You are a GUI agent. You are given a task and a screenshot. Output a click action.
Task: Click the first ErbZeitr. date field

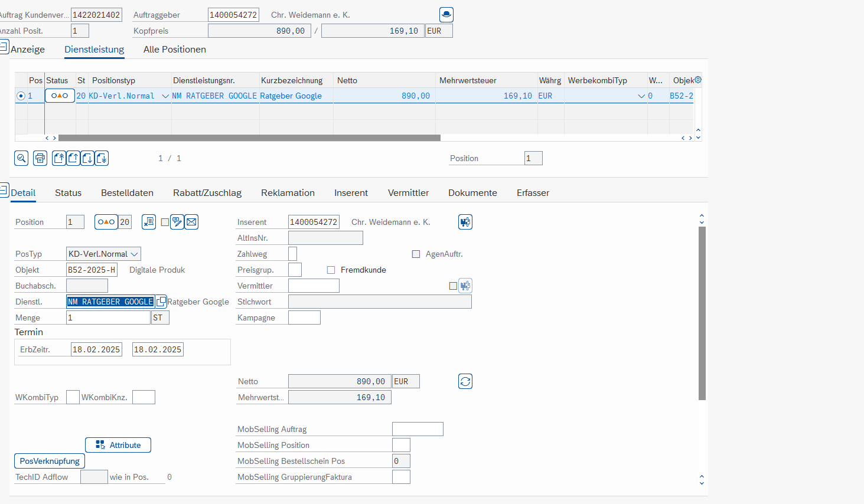click(96, 349)
